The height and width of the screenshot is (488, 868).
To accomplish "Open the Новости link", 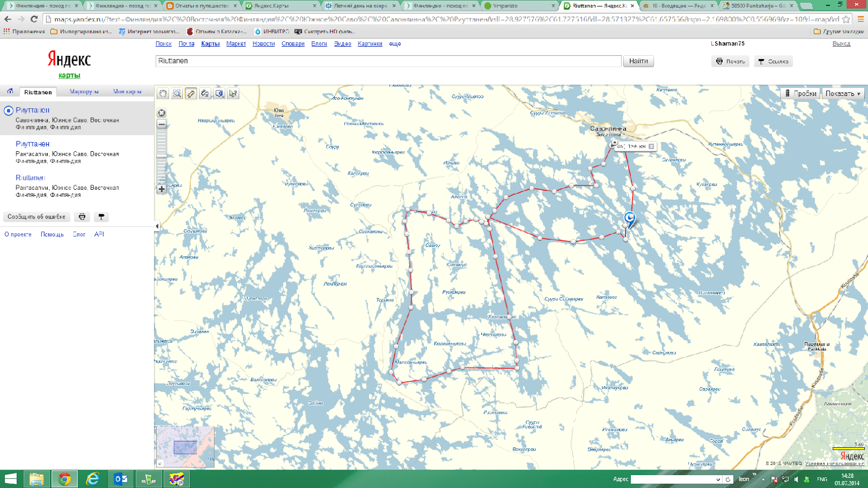I will (264, 44).
